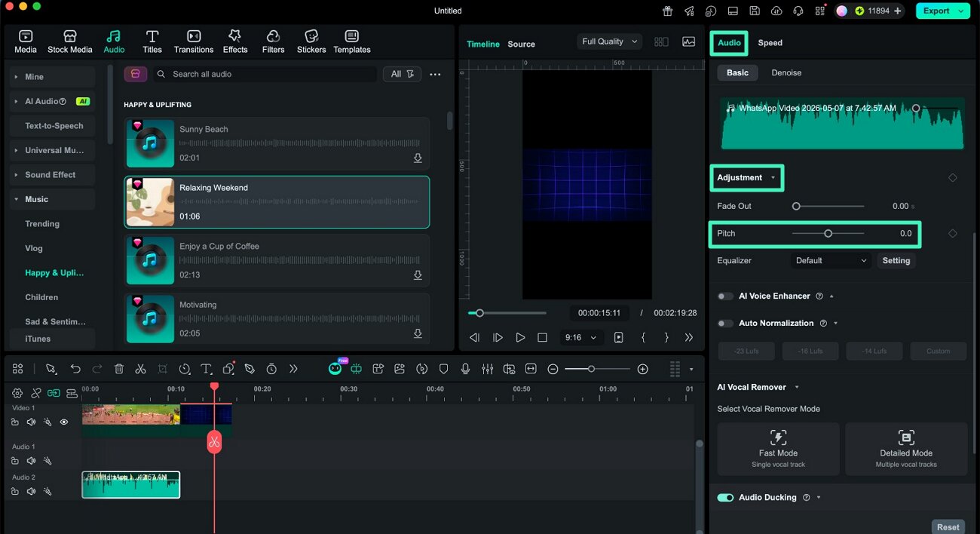Open Equalizer Setting button
This screenshot has width=980, height=534.
click(896, 261)
